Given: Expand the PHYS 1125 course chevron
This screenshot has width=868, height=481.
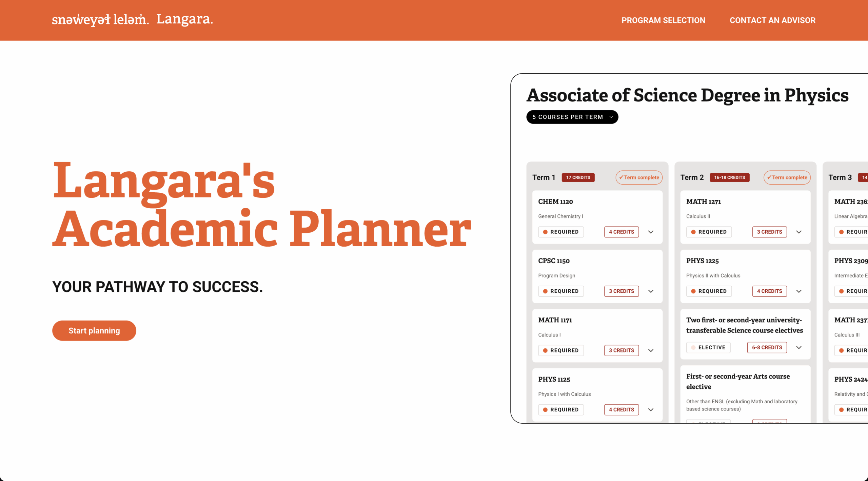Looking at the screenshot, I should pos(651,410).
